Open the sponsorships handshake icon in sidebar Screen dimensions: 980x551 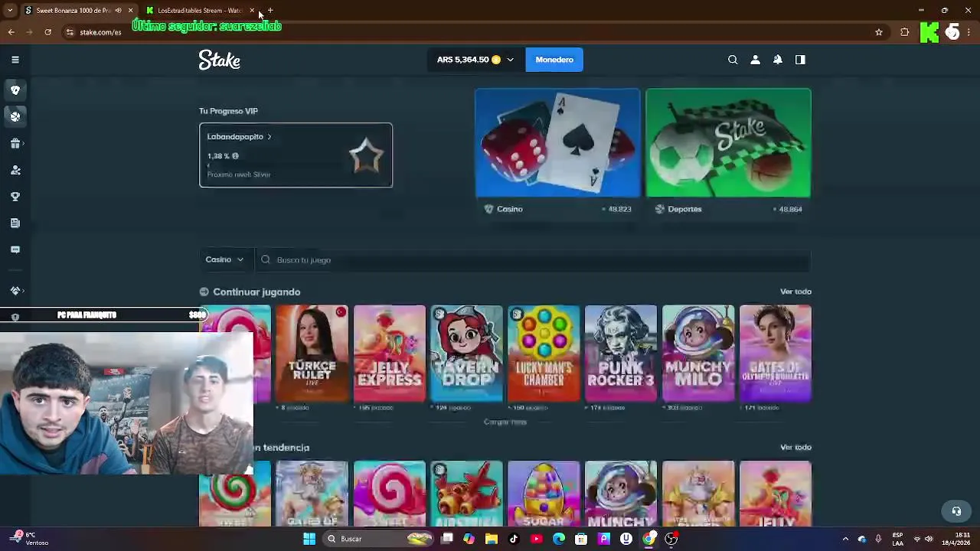pos(15,291)
